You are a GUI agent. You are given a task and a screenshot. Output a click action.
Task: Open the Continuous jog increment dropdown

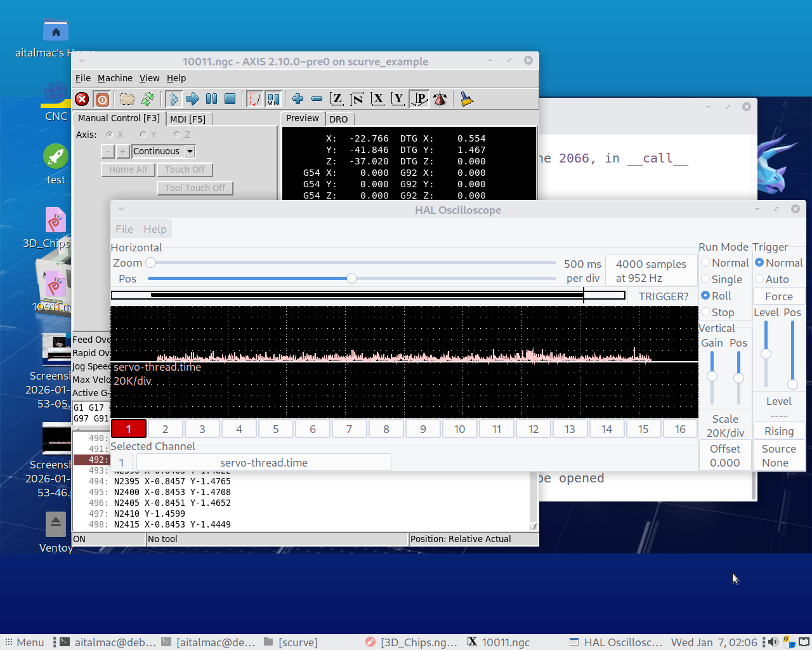[x=190, y=151]
